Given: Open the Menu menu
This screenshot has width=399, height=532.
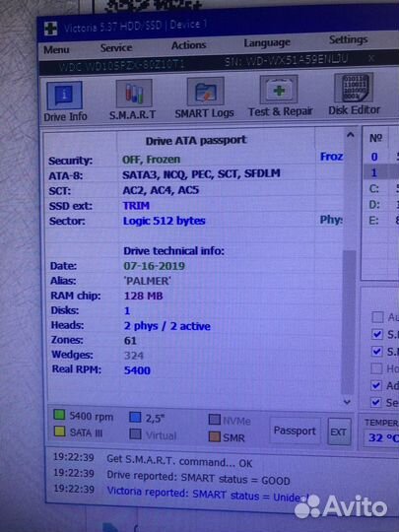Looking at the screenshot, I should pyautogui.click(x=56, y=50).
